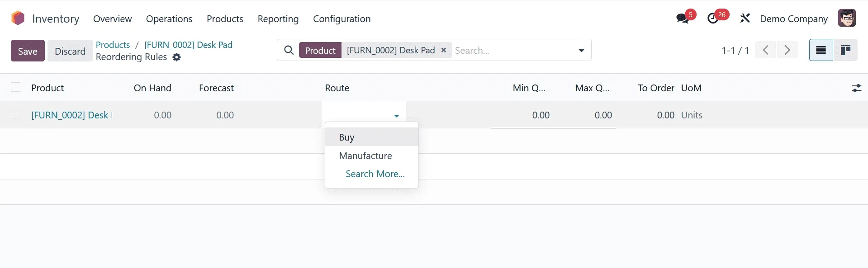Toggle the search options dropdown arrow
Viewport: 868px width, 268px height.
point(581,50)
